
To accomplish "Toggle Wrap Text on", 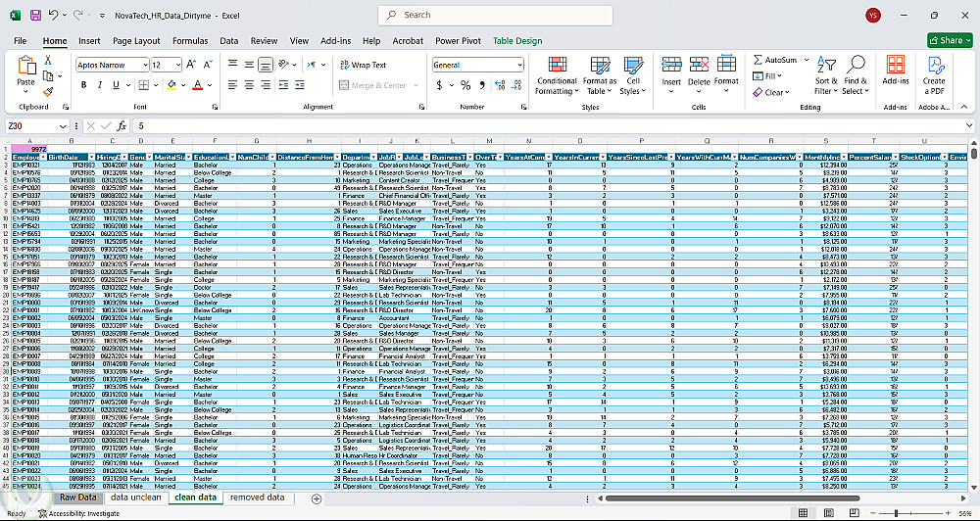I will [x=364, y=65].
